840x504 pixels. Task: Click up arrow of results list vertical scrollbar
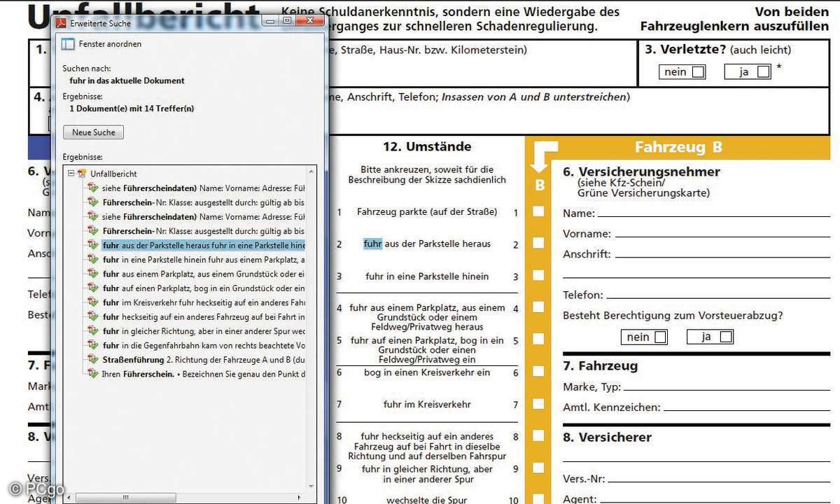click(311, 171)
